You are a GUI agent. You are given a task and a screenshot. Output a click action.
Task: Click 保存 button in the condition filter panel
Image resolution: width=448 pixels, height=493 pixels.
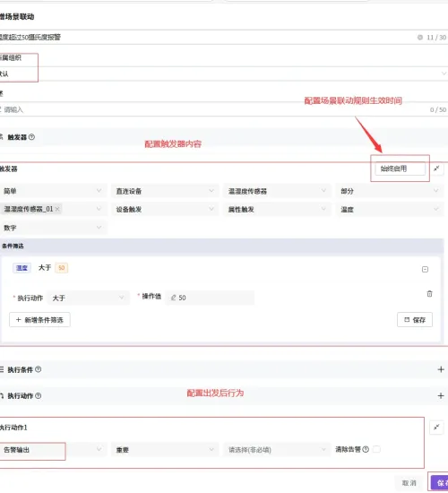(415, 320)
